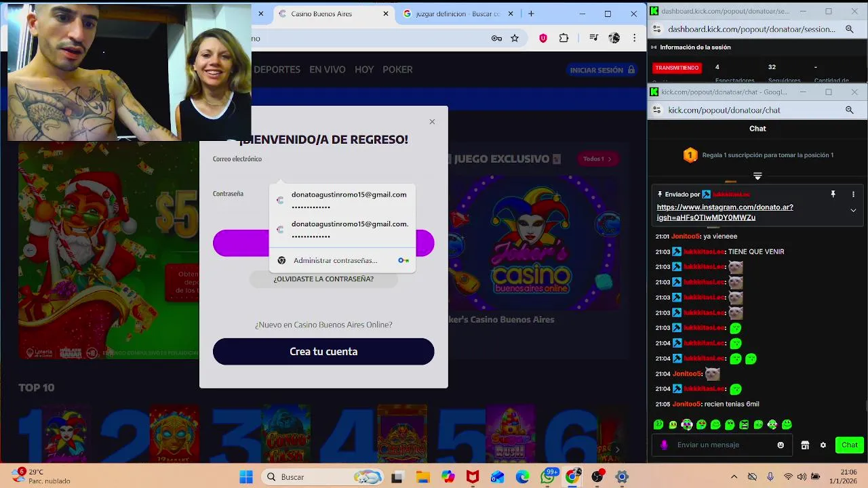Click the purple microphone icon in chat input
Image resolution: width=868 pixels, height=488 pixels.
click(664, 445)
